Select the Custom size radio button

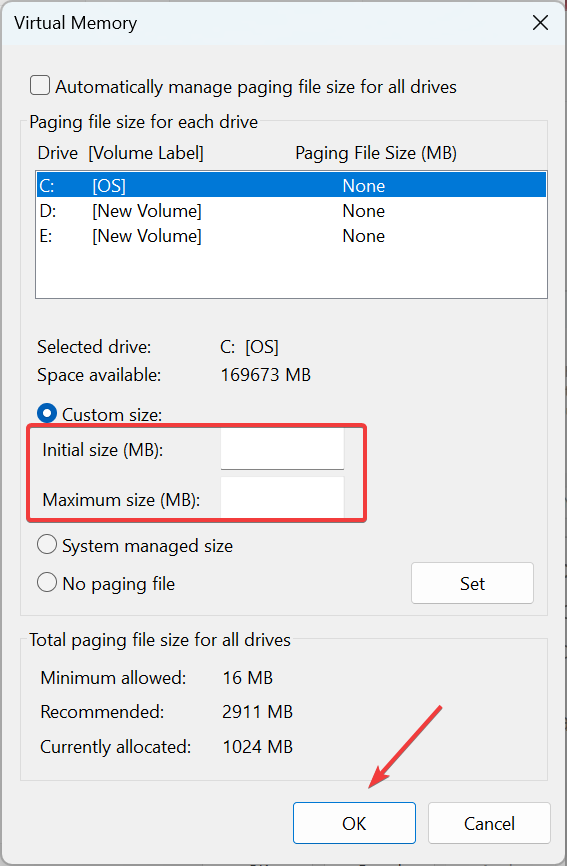[47, 414]
